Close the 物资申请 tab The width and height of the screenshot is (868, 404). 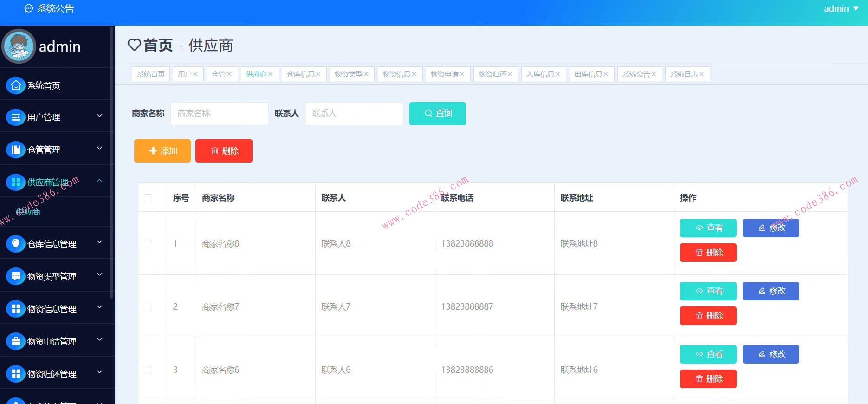point(462,74)
